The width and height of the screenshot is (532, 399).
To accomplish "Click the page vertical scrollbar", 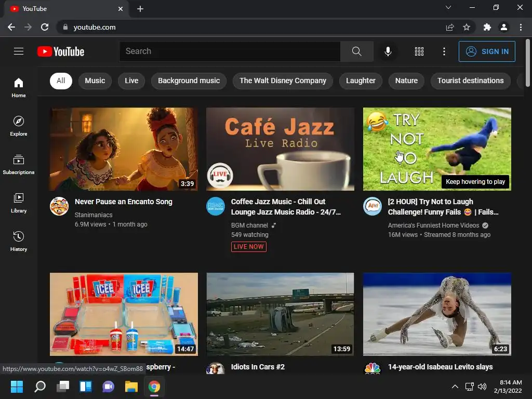I will pos(528,63).
